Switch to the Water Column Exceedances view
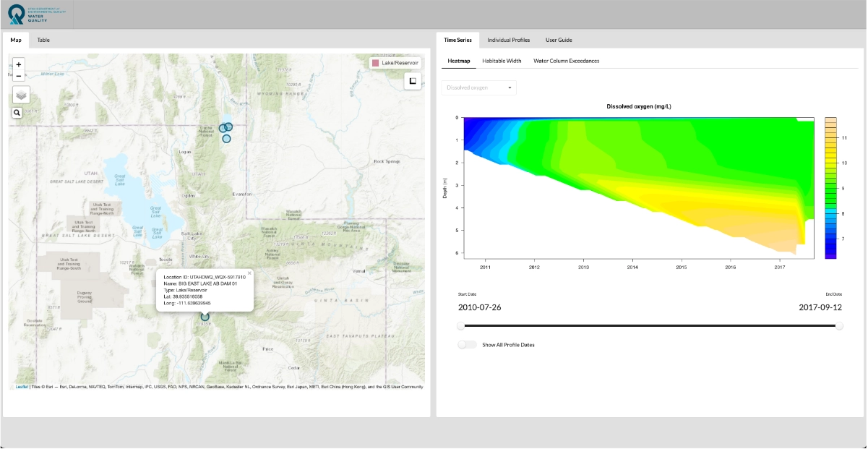This screenshot has height=449, width=868. point(565,61)
